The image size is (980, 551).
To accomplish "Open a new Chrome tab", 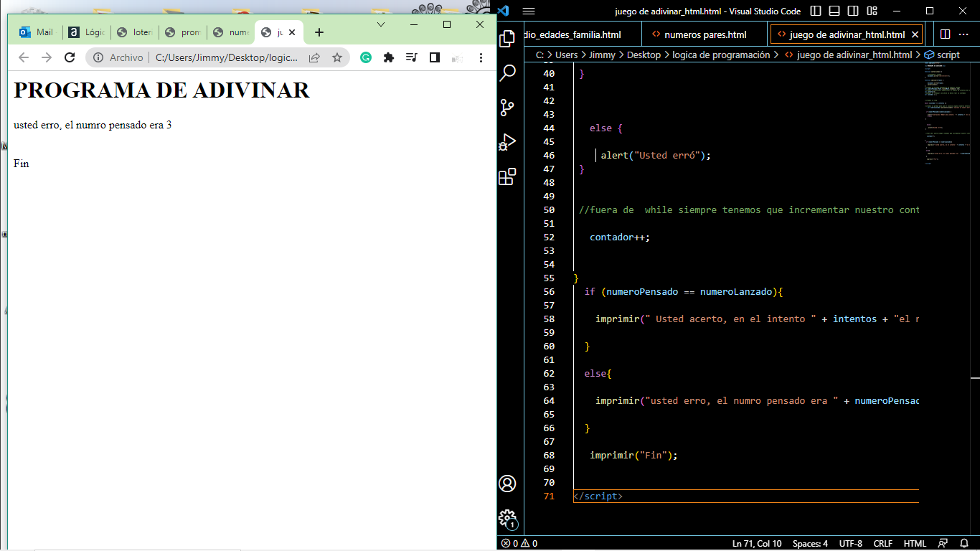I will [x=319, y=32].
